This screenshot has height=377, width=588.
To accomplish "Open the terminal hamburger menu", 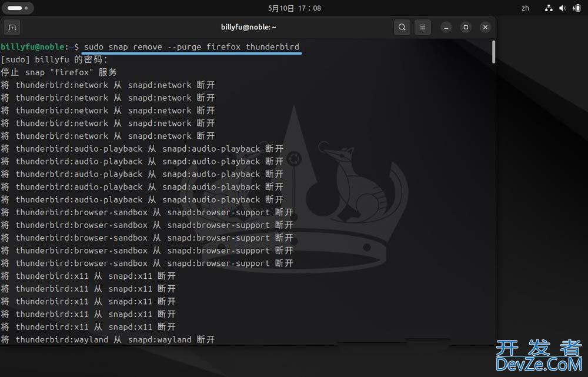I will click(x=423, y=27).
